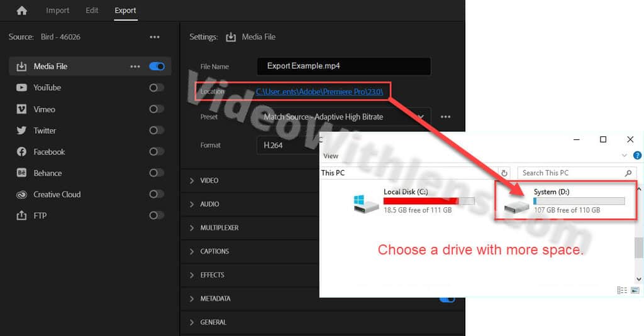The height and width of the screenshot is (336, 644).
Task: Enable the YouTube publish toggle
Action: [x=157, y=88]
